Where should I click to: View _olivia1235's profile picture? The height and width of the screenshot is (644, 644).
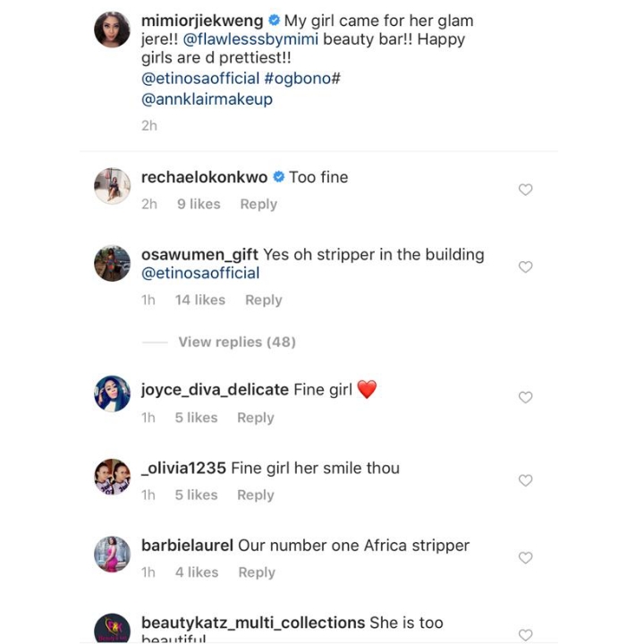(x=113, y=477)
